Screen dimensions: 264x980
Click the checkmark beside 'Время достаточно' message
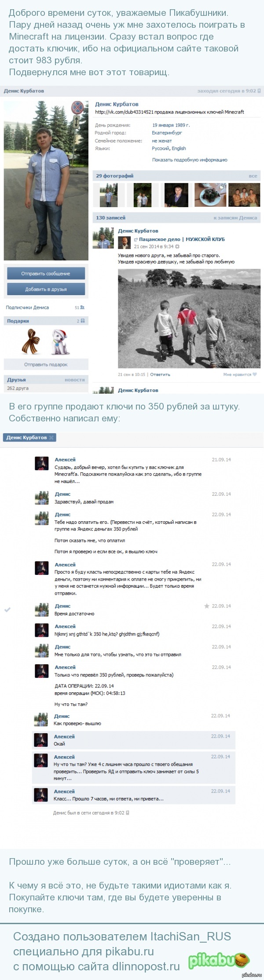[7, 610]
